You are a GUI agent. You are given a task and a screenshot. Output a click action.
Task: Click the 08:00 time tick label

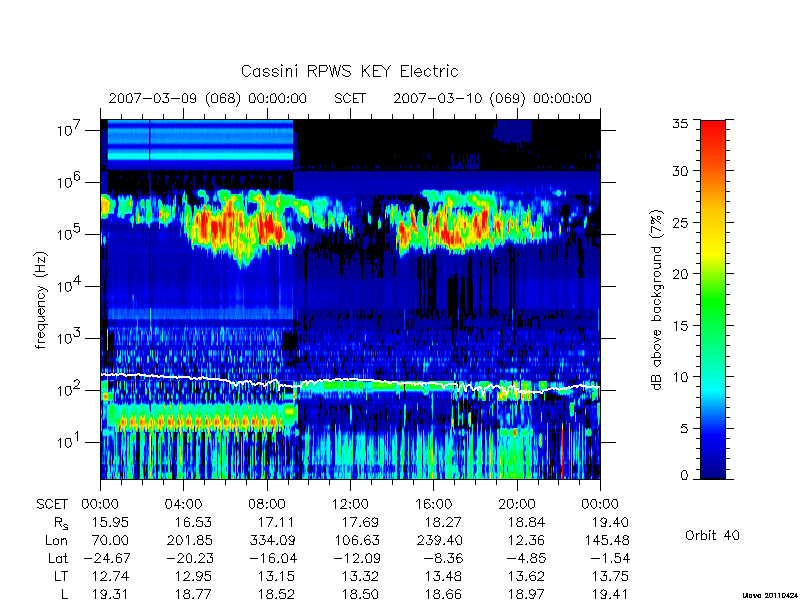[x=267, y=505]
